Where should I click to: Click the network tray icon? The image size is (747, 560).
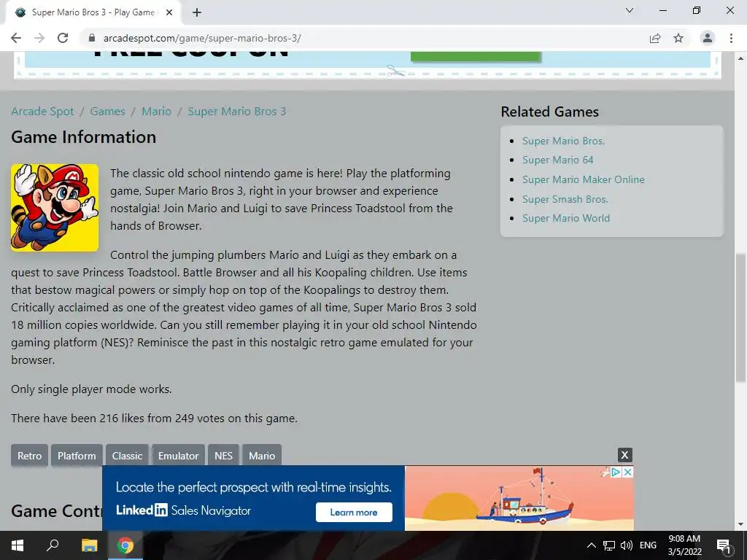click(609, 545)
